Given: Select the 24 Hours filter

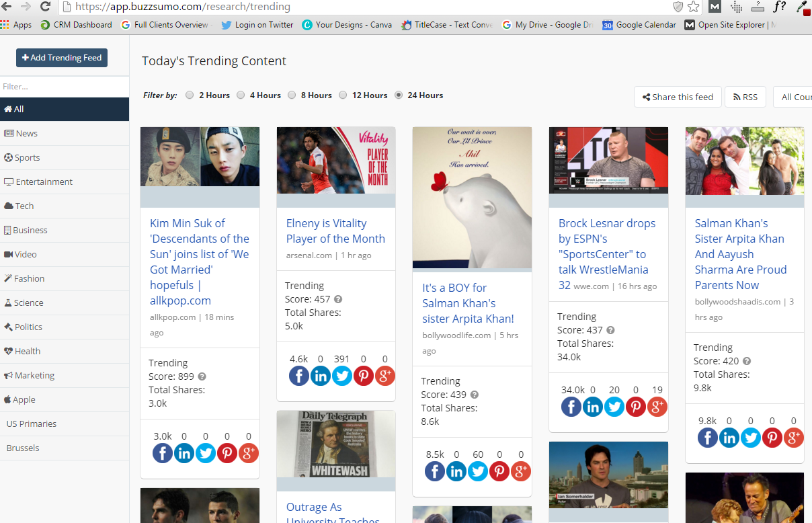Looking at the screenshot, I should click(x=399, y=95).
